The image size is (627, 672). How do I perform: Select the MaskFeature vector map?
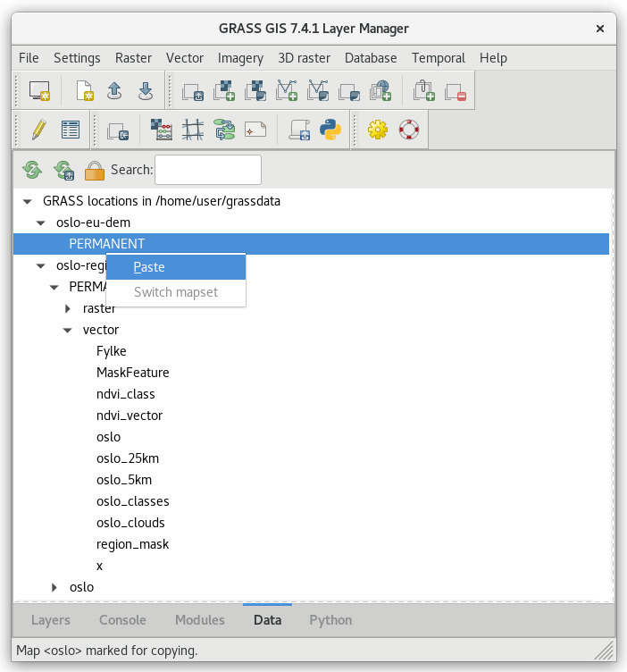click(x=133, y=373)
